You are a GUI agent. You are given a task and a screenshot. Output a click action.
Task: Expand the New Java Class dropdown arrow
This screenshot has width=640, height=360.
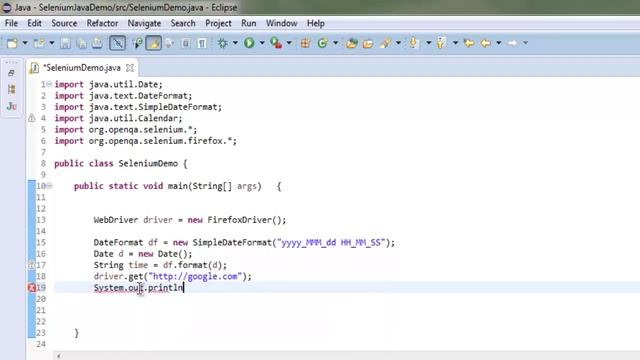coord(336,43)
